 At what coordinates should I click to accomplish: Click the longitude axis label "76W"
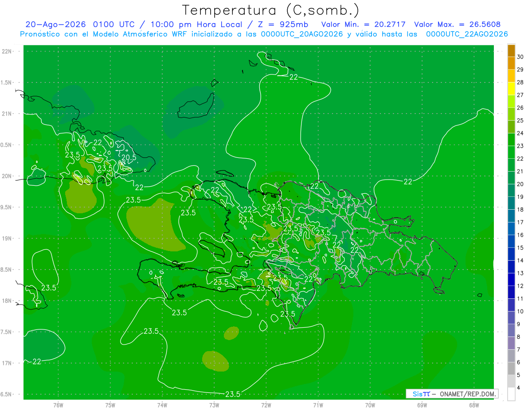click(x=58, y=405)
